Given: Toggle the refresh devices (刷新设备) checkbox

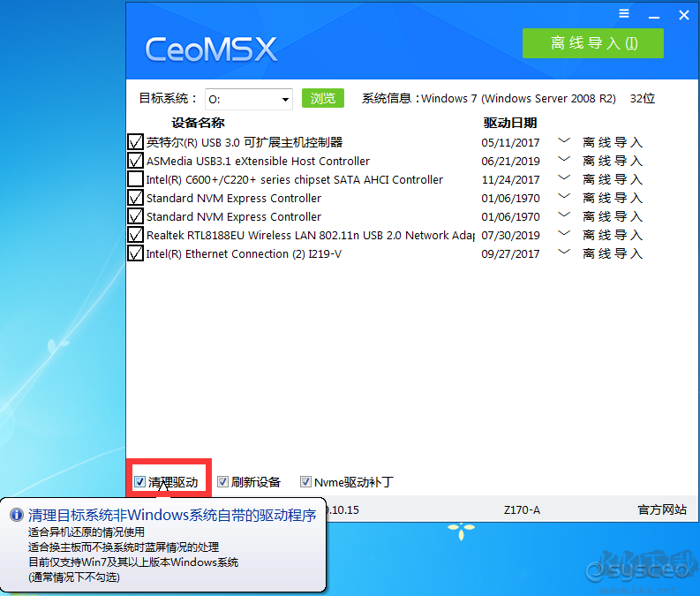Looking at the screenshot, I should click(222, 482).
